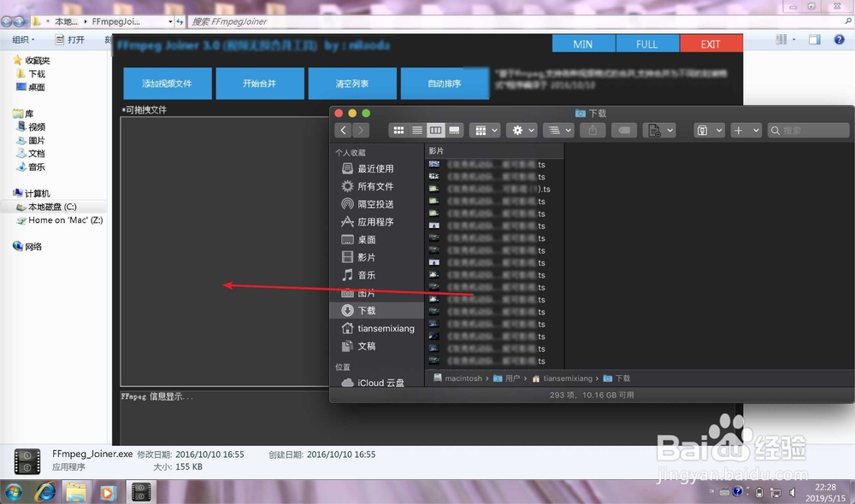855x504 pixels.
Task: Open Home on 'Mac' (Z:) drive
Action: (x=60, y=220)
